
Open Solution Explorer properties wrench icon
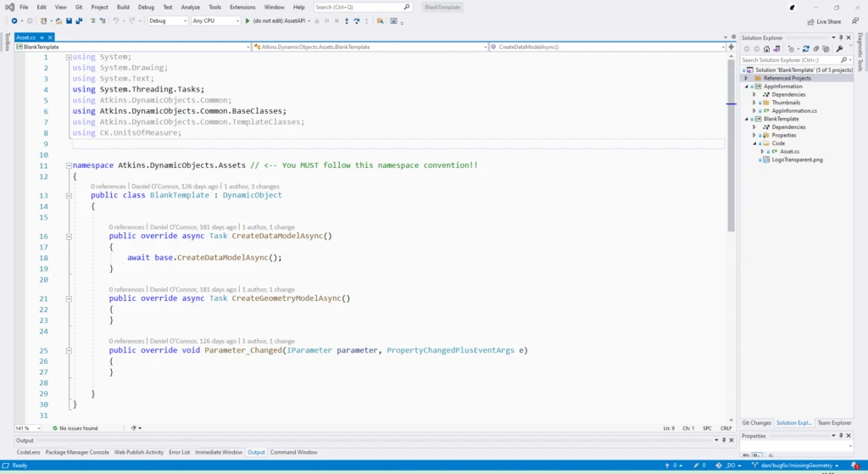(839, 49)
